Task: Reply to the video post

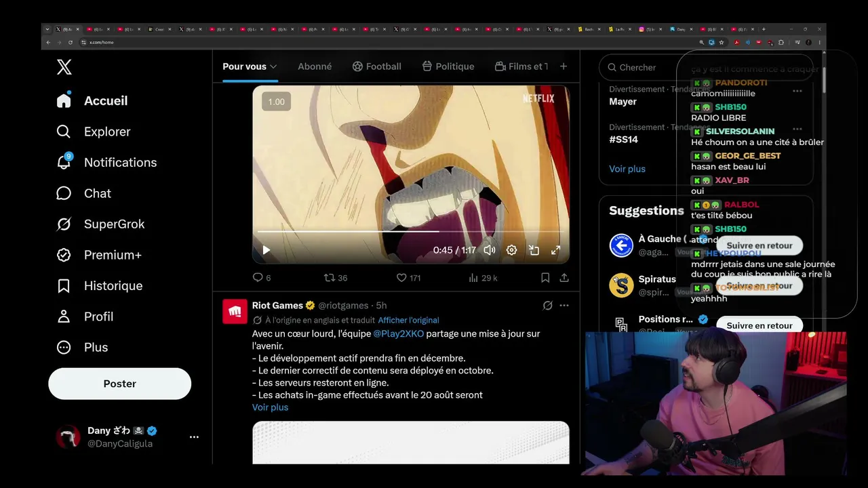Action: click(262, 278)
